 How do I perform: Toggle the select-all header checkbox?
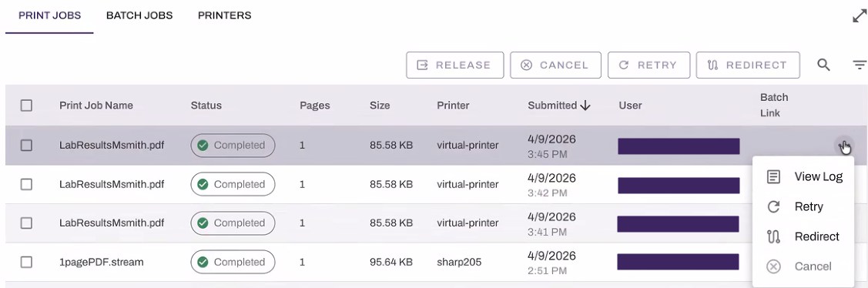tap(26, 105)
